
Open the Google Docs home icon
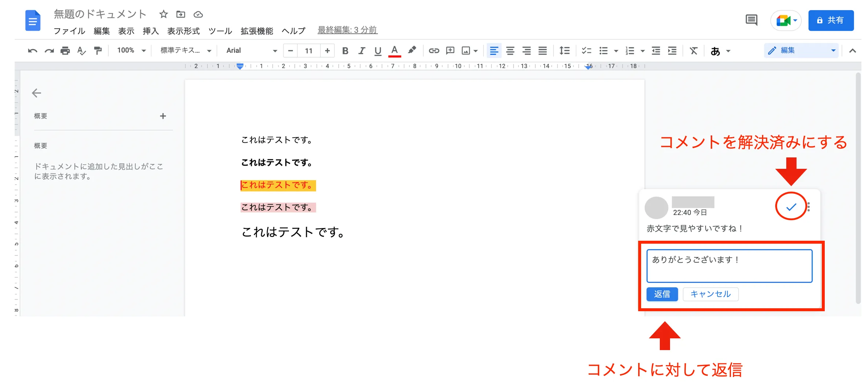click(x=33, y=21)
